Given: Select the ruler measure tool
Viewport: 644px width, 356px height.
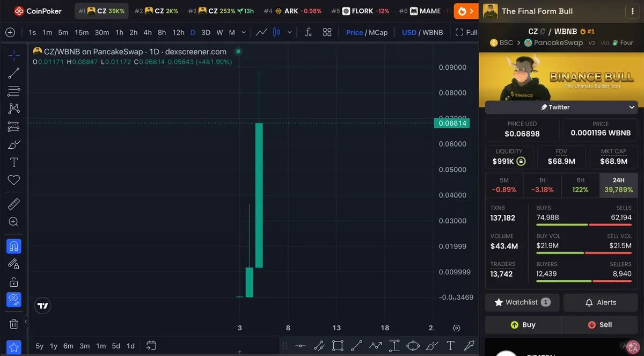Looking at the screenshot, I should click(x=14, y=204).
